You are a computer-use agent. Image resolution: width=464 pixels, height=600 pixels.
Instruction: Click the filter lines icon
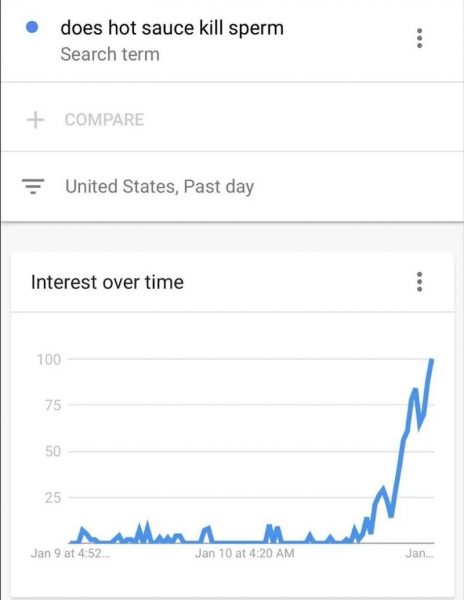[x=33, y=186]
